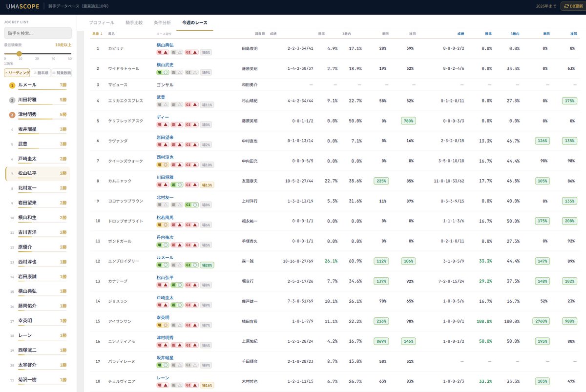
Task: Click the bronze rank 3 medal
Action: (12, 115)
